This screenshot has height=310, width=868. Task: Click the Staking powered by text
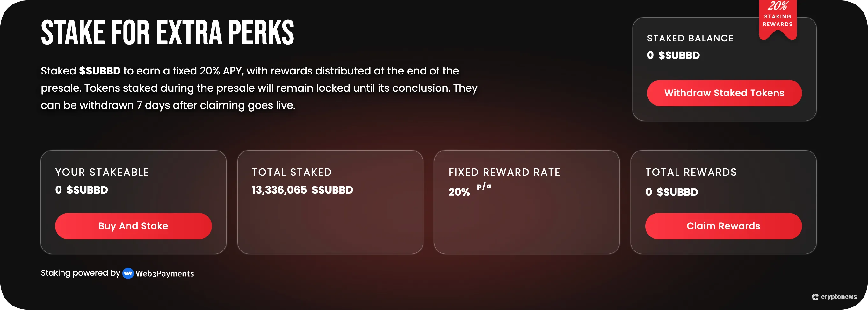pos(80,273)
